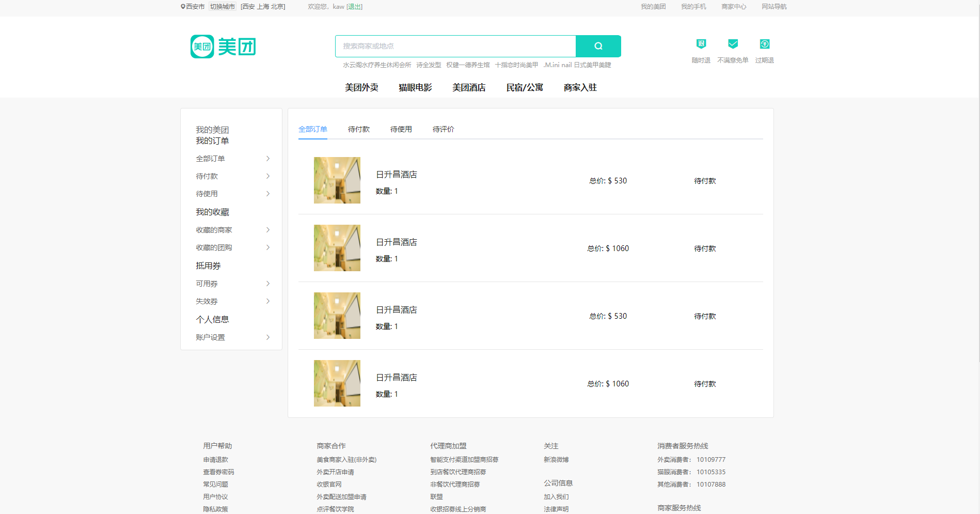
Task: Switch to the 待使用 tab
Action: pyautogui.click(x=401, y=129)
